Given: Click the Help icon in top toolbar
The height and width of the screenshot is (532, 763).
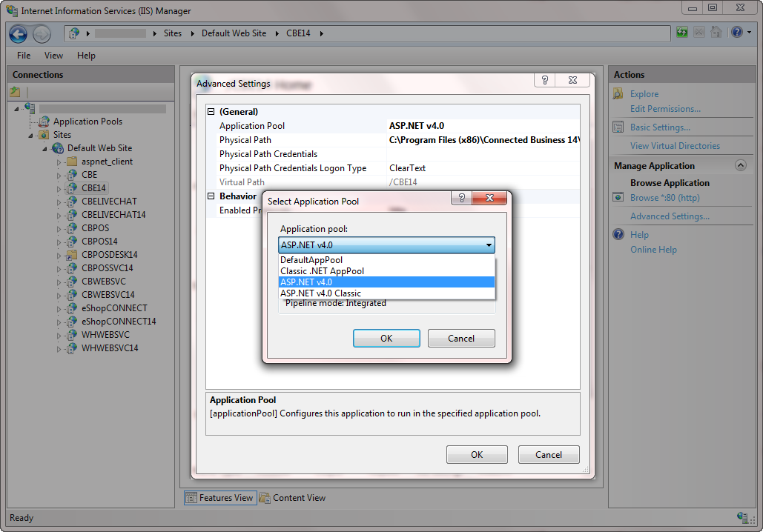Looking at the screenshot, I should pyautogui.click(x=736, y=33).
